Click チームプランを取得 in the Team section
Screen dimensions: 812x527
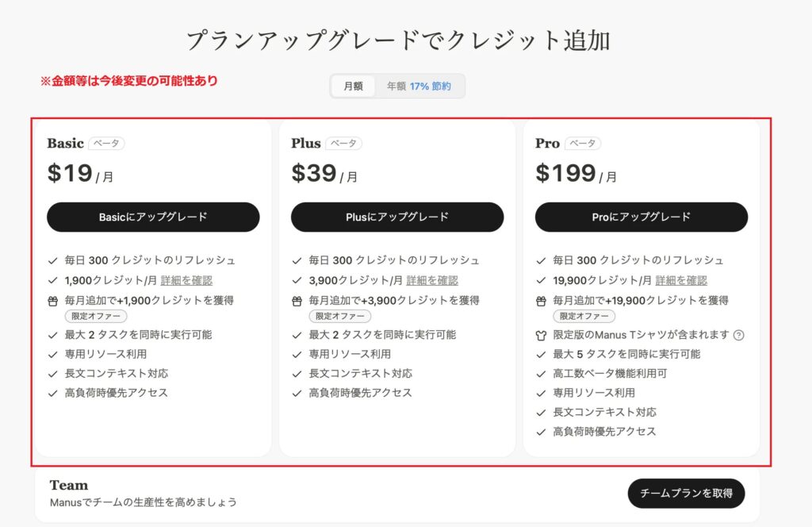[686, 493]
